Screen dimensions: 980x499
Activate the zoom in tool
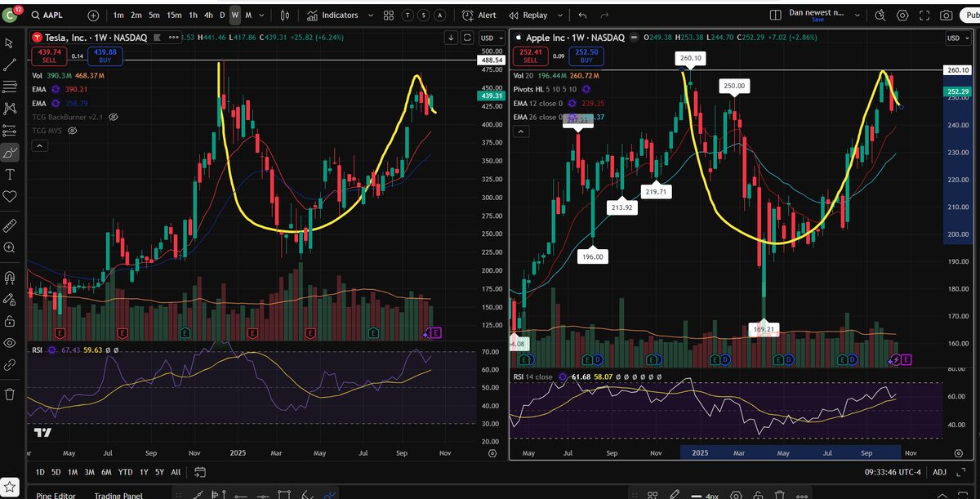point(10,247)
